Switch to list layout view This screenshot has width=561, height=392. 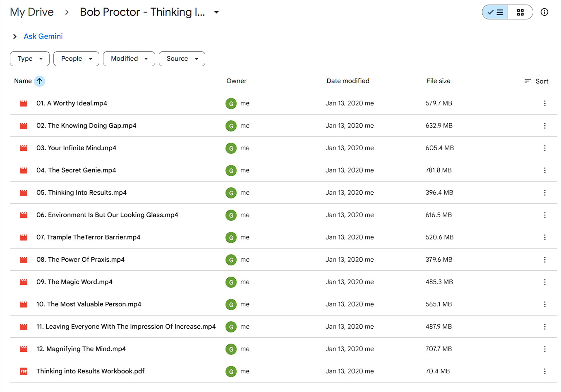click(x=495, y=12)
